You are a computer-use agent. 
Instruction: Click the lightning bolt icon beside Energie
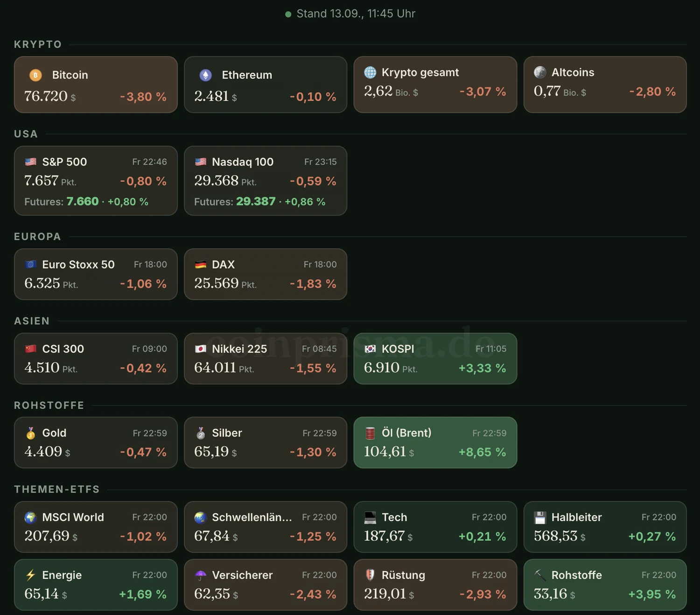pos(31,575)
